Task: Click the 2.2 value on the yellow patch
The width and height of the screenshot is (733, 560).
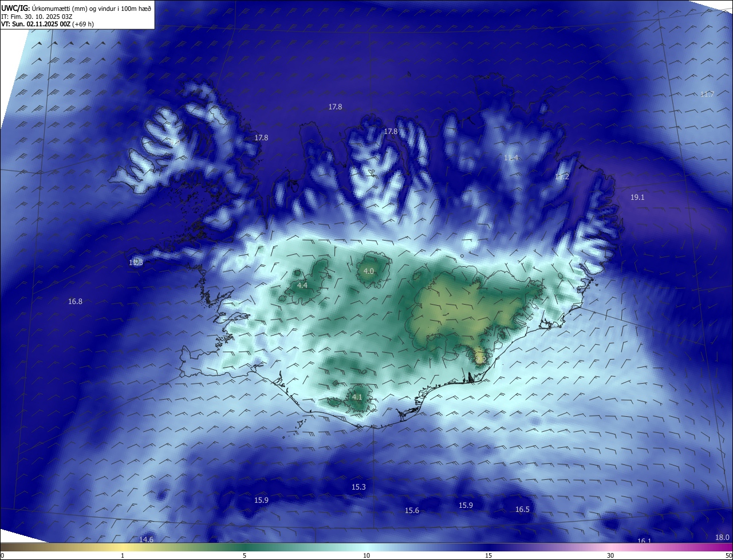Action: point(480,360)
